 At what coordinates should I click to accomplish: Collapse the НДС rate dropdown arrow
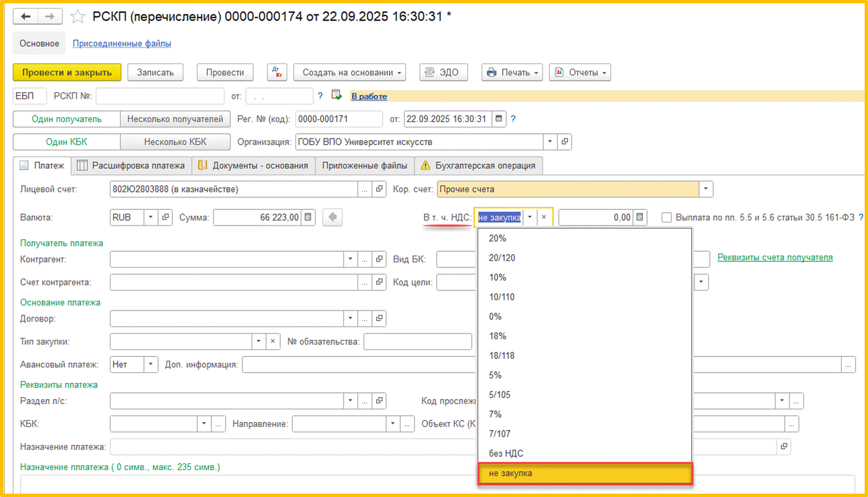tap(530, 217)
